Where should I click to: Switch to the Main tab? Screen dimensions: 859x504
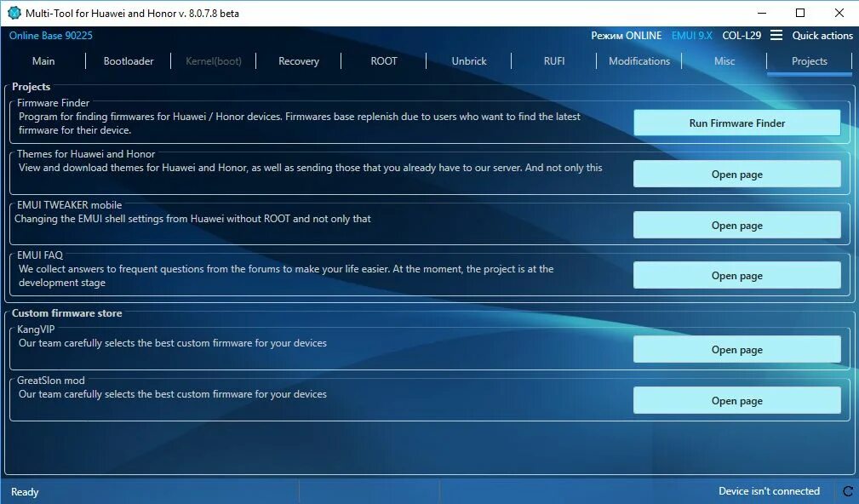[x=43, y=60]
